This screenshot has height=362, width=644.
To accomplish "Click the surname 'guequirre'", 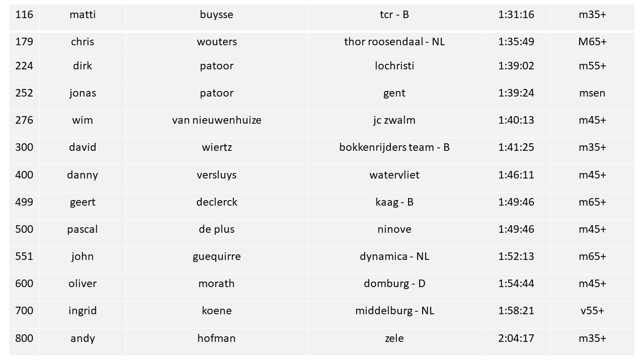I will pyautogui.click(x=217, y=257).
